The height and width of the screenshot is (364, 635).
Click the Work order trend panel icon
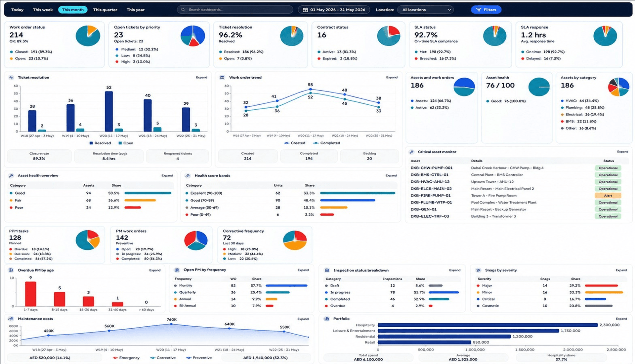pyautogui.click(x=222, y=78)
